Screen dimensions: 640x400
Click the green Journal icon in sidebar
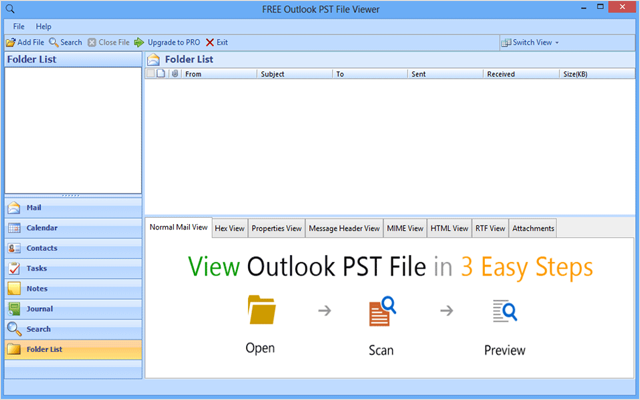[x=14, y=309]
